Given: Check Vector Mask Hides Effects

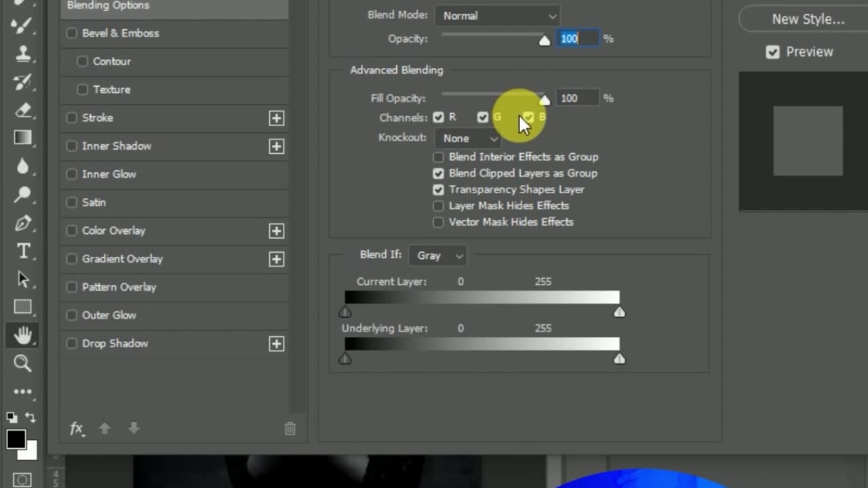Looking at the screenshot, I should [x=438, y=222].
